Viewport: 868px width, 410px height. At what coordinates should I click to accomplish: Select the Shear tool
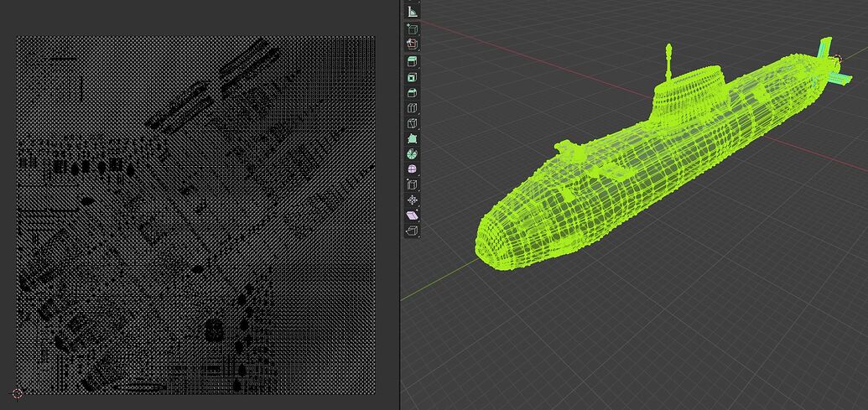[x=412, y=215]
